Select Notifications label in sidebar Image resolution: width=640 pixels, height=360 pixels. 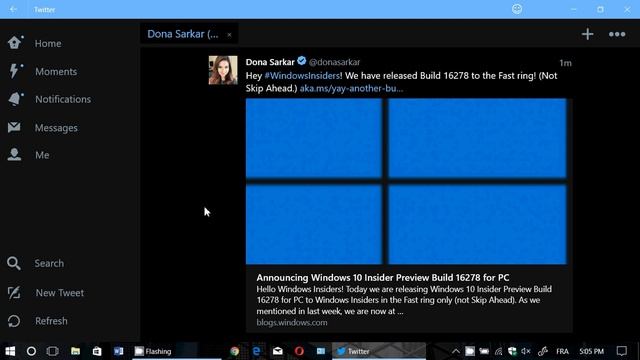(63, 99)
